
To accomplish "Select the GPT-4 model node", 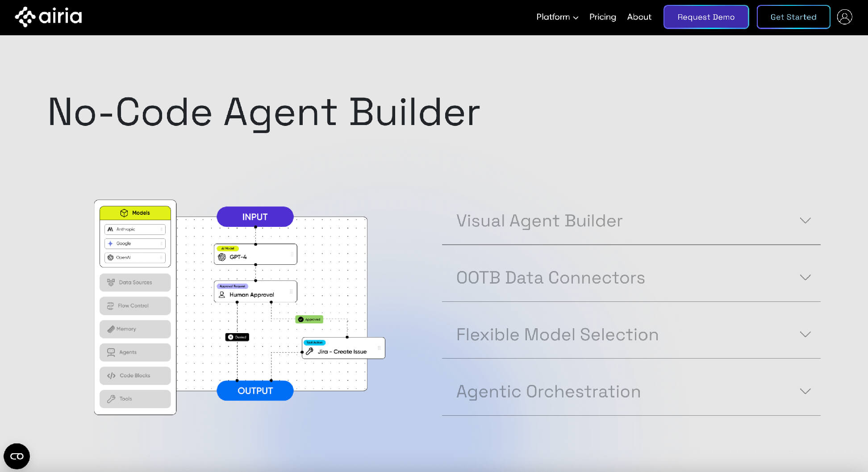I will pos(255,254).
